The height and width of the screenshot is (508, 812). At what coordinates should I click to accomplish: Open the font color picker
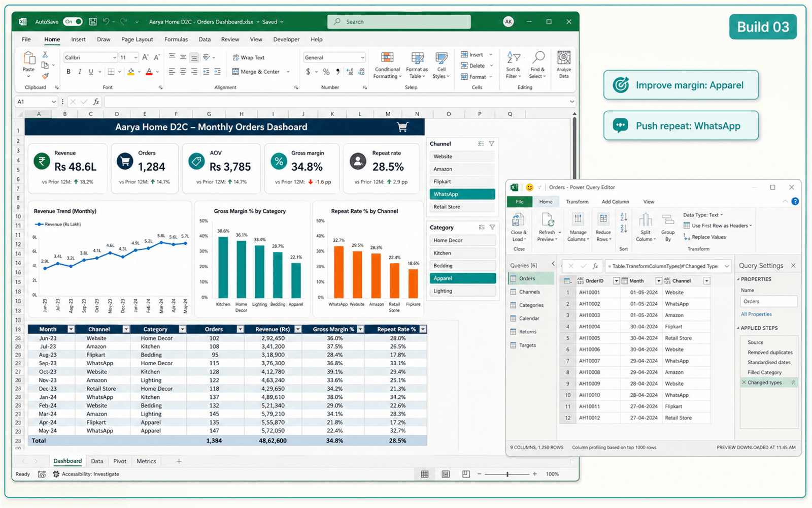158,72
